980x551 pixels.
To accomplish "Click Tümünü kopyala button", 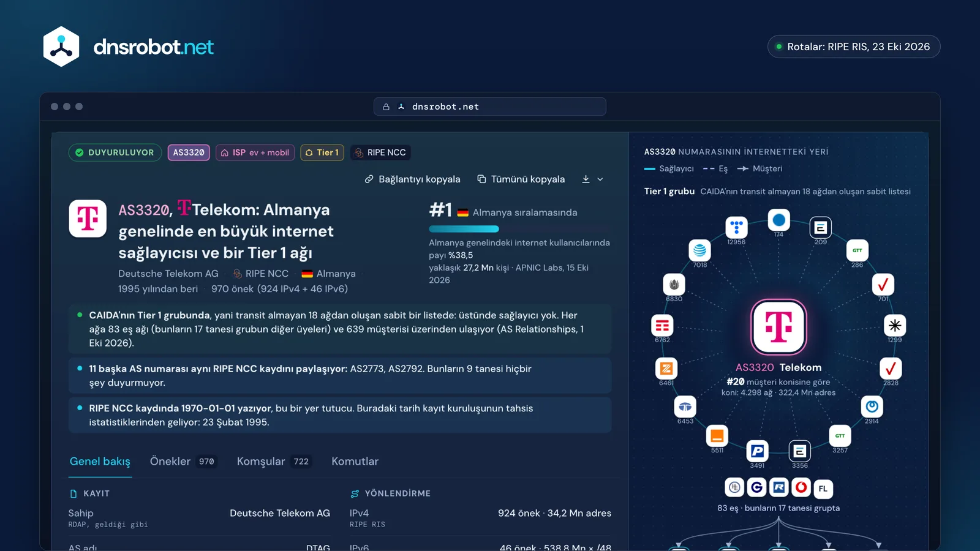I will 521,179.
